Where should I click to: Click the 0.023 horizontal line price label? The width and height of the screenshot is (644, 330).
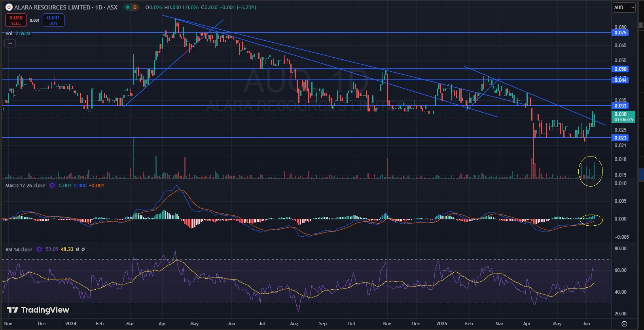[x=620, y=138]
